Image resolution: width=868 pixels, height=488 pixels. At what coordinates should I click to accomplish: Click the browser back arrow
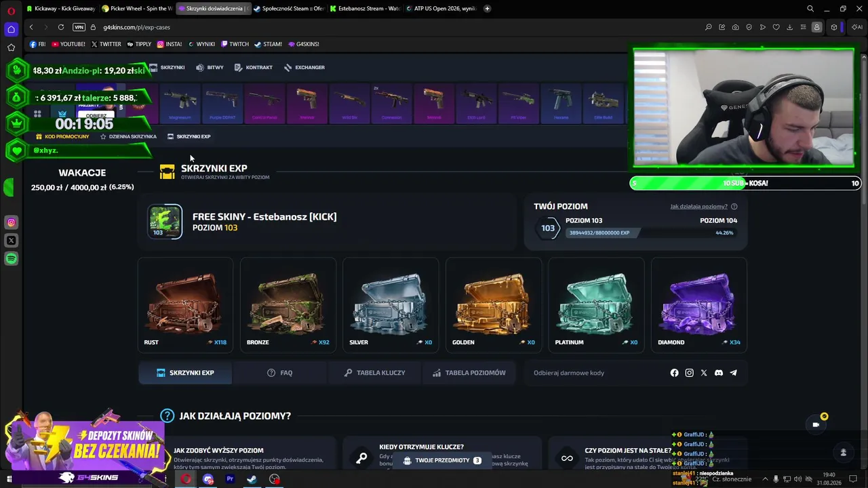(31, 27)
